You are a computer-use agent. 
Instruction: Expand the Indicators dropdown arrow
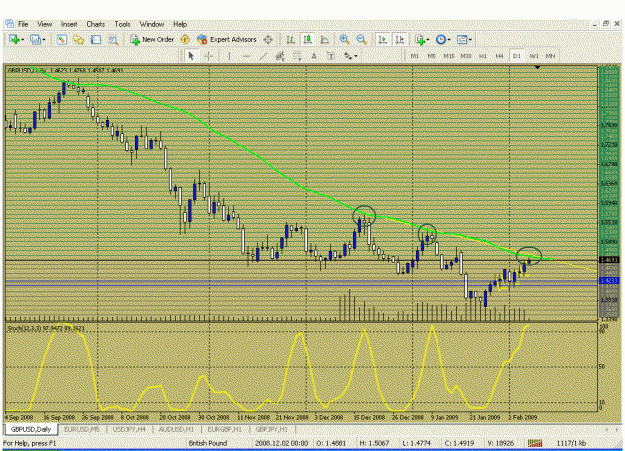click(x=428, y=40)
